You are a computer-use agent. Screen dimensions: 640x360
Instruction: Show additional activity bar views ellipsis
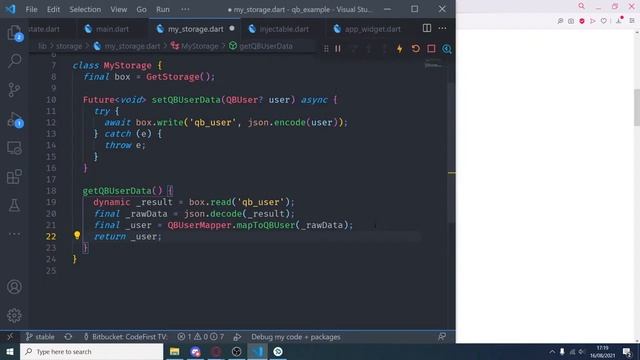click(14, 234)
